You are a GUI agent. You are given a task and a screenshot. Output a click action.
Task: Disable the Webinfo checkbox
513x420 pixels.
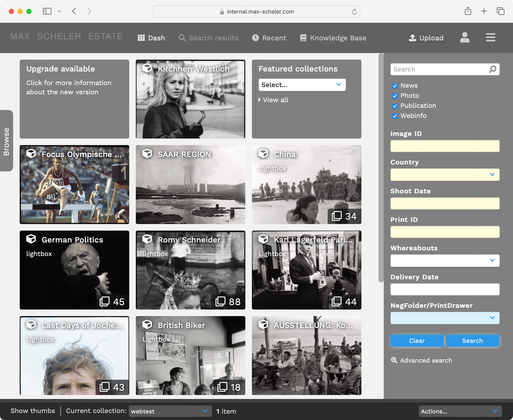394,116
